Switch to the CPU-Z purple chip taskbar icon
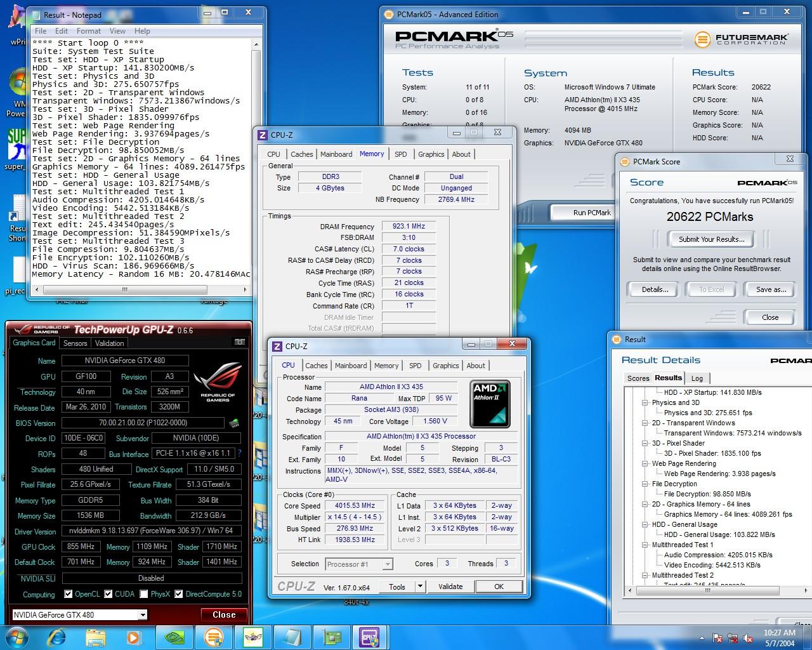Screen dimensions: 812x650 (370, 637)
